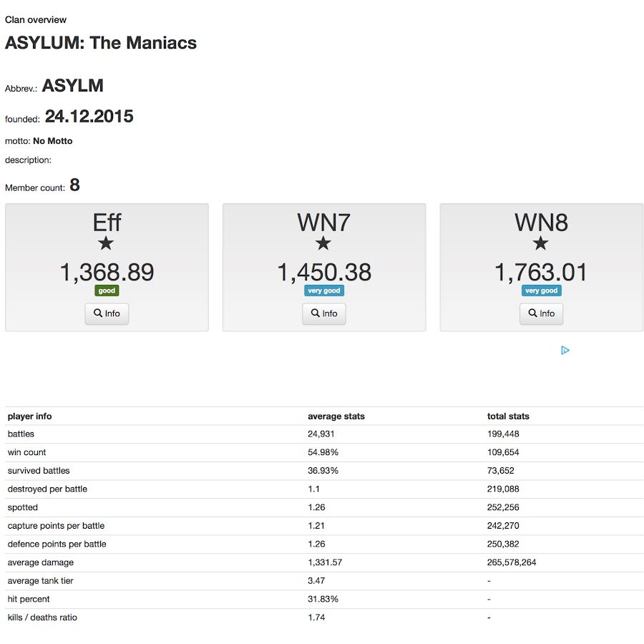
Task: Select the star icon below WN7
Action: (323, 244)
